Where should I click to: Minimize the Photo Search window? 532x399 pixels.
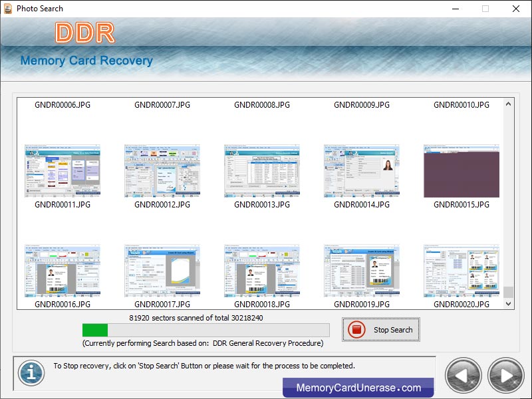click(x=456, y=9)
